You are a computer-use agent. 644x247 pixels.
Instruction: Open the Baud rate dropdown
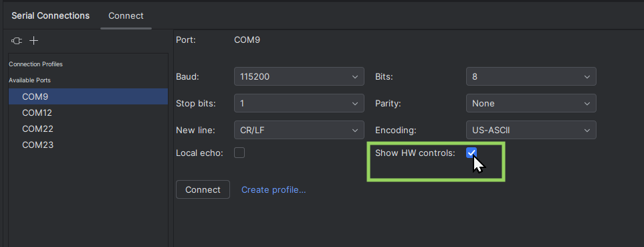click(299, 76)
